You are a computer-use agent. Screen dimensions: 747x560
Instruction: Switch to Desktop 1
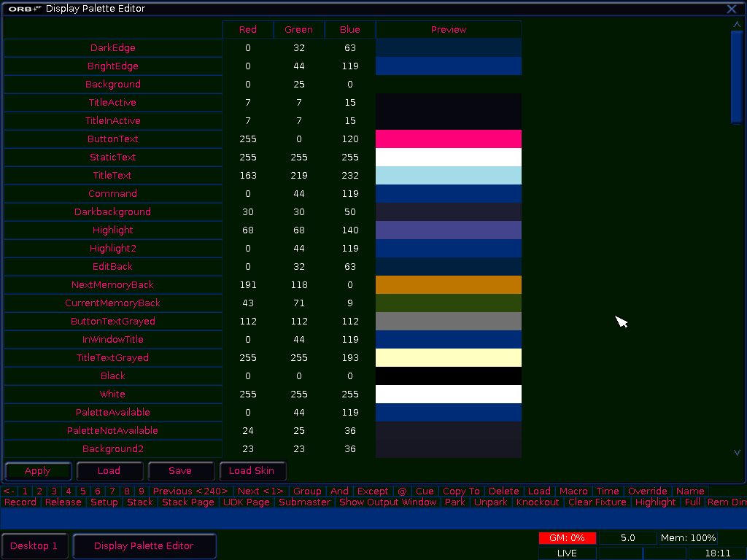pos(34,546)
